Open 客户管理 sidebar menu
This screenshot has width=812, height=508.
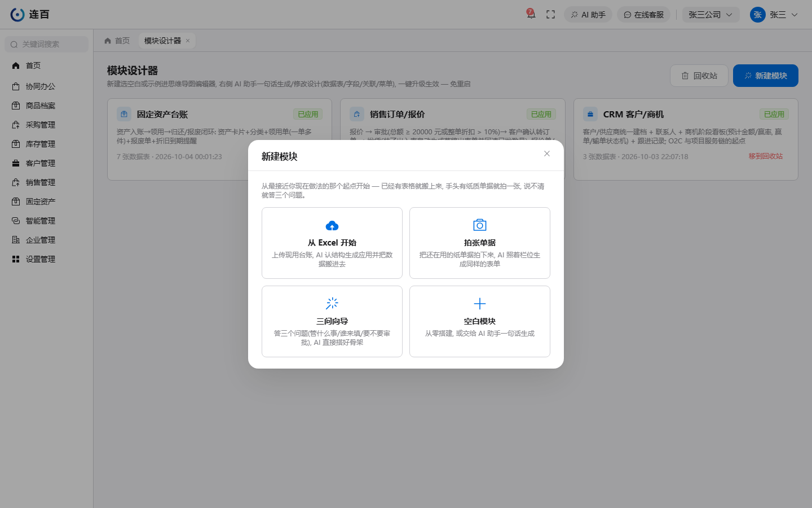click(x=47, y=163)
